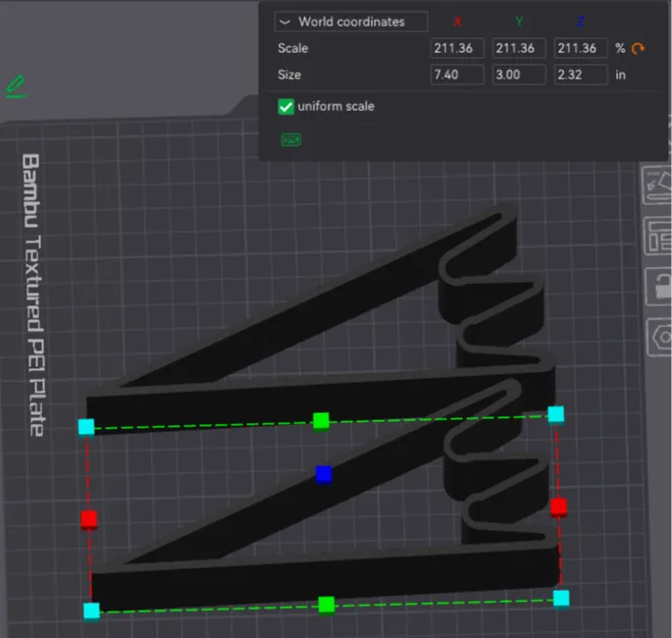Click the Scale X percentage field
Screen dimensions: 672x638
tap(457, 48)
